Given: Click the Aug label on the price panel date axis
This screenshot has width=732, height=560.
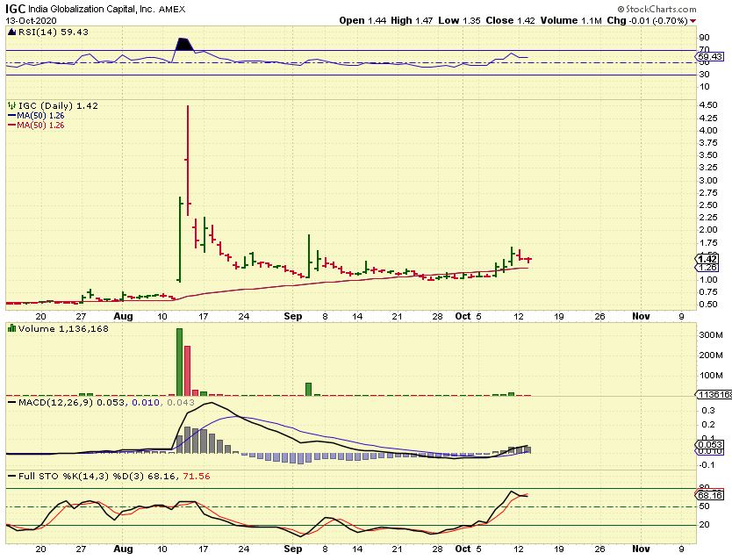Looking at the screenshot, I should click(123, 316).
